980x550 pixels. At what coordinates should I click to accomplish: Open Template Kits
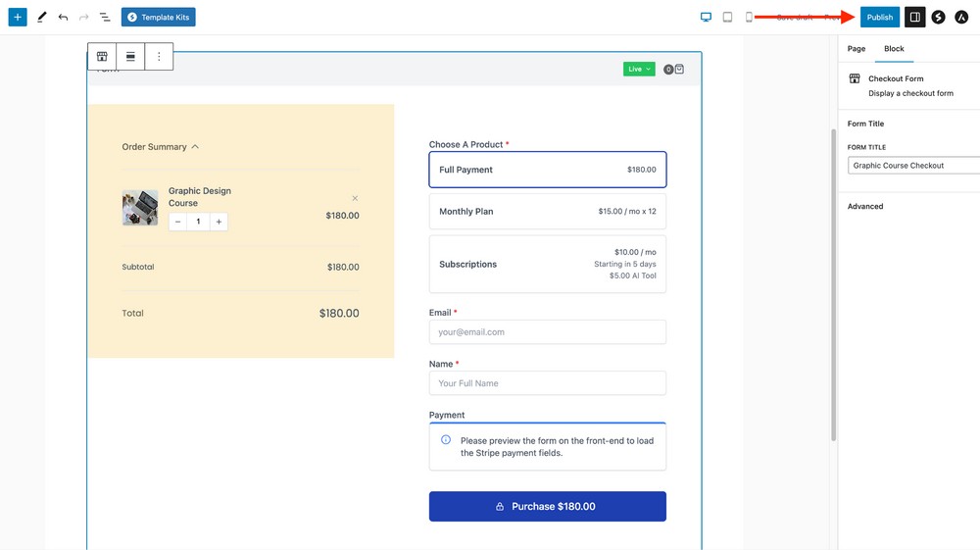(x=158, y=17)
